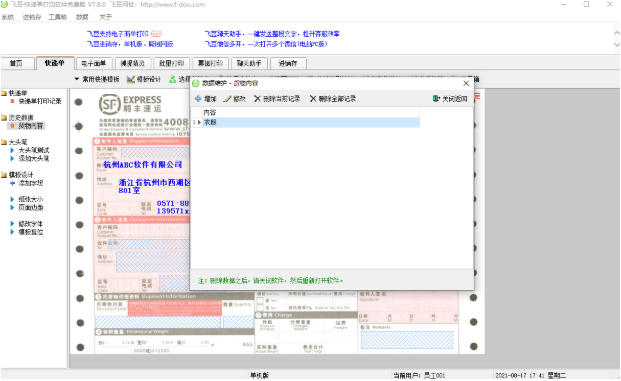The height and width of the screenshot is (381, 621).
Task: Click the up arrow of banner scrollbar
Action: coord(617,33)
